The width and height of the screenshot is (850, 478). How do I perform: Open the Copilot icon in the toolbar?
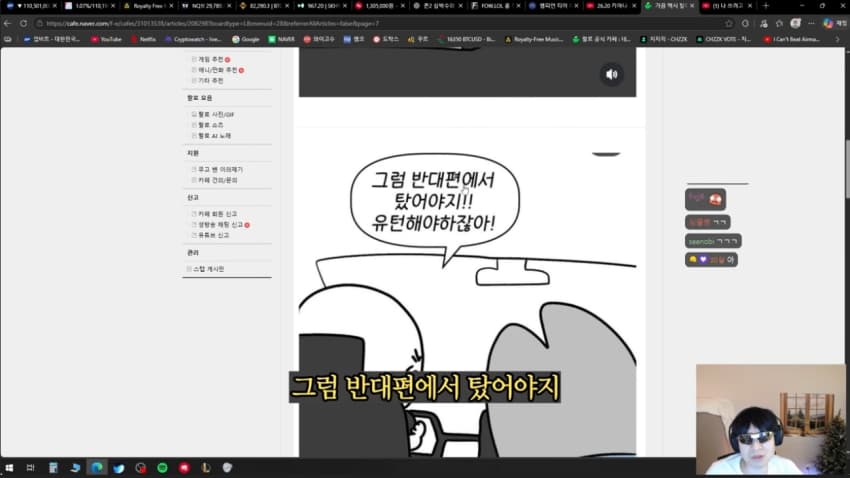828,23
